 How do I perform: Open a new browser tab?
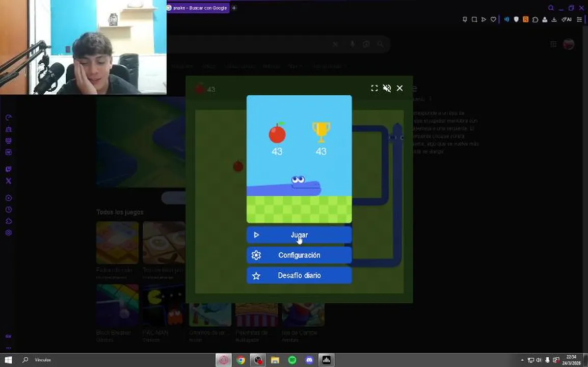pos(234,8)
